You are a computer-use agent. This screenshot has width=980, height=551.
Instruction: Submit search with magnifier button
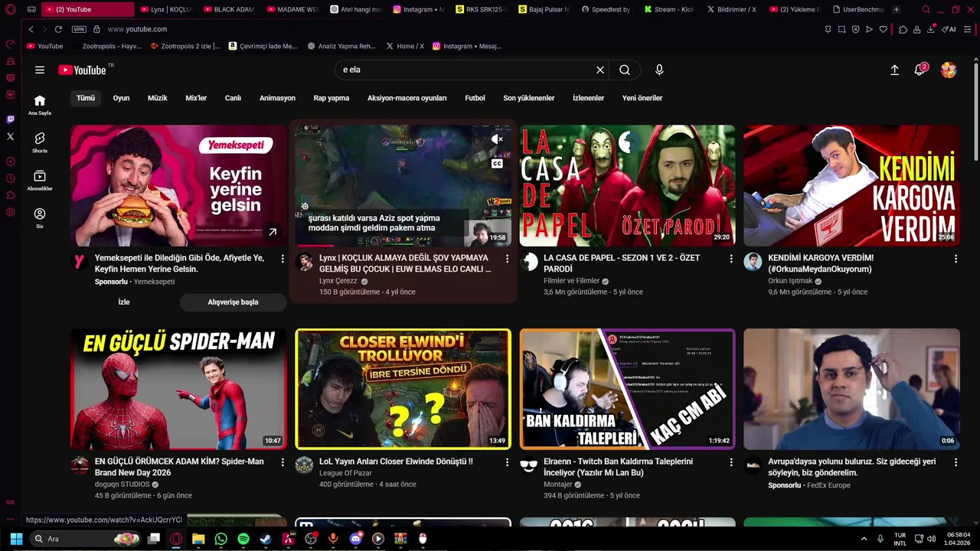(x=625, y=70)
